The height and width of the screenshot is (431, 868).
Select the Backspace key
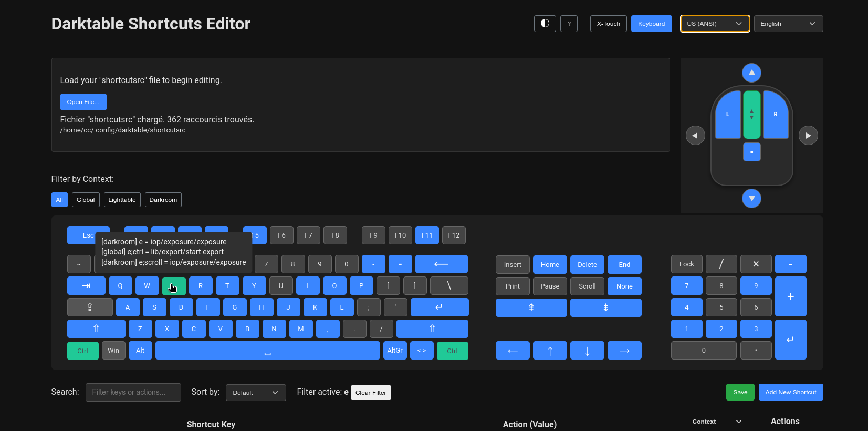441,264
